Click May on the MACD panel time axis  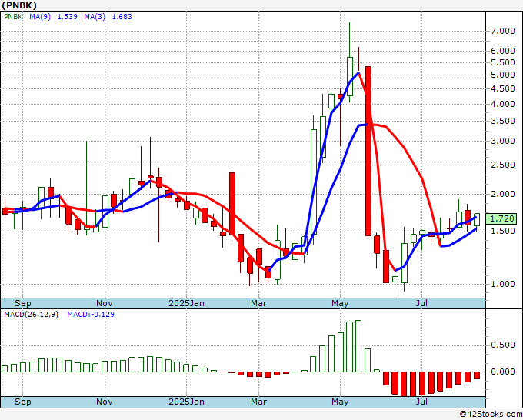tap(340, 402)
